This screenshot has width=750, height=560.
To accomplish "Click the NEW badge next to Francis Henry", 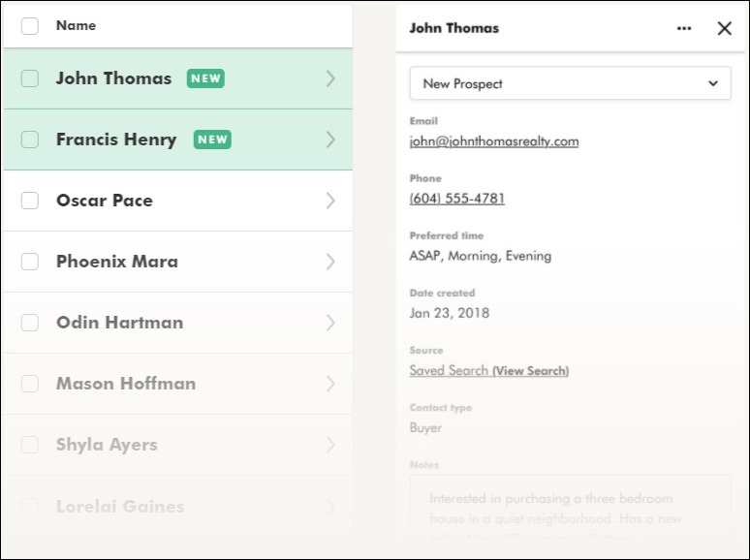I will coord(212,140).
